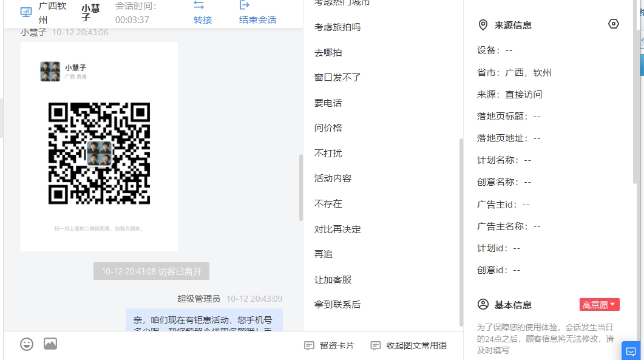This screenshot has height=360, width=644.
Task: Click the person icon by 基本信息
Action: (483, 305)
